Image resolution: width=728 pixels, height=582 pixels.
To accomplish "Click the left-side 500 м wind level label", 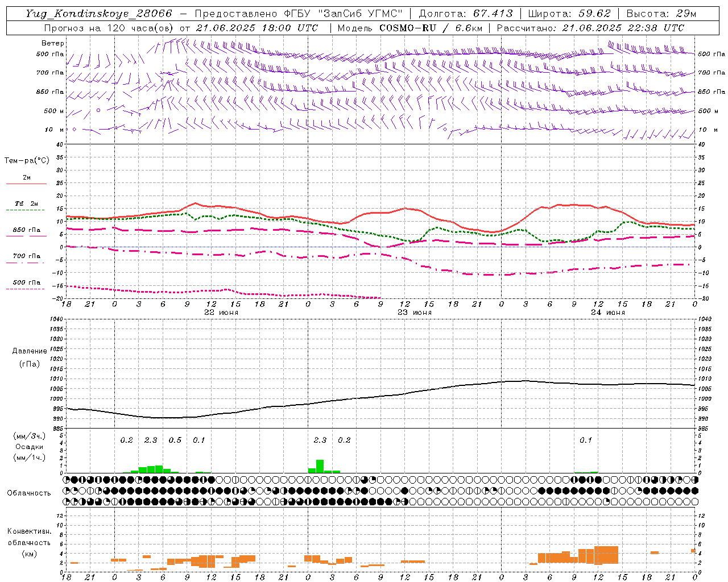I will [54, 111].
